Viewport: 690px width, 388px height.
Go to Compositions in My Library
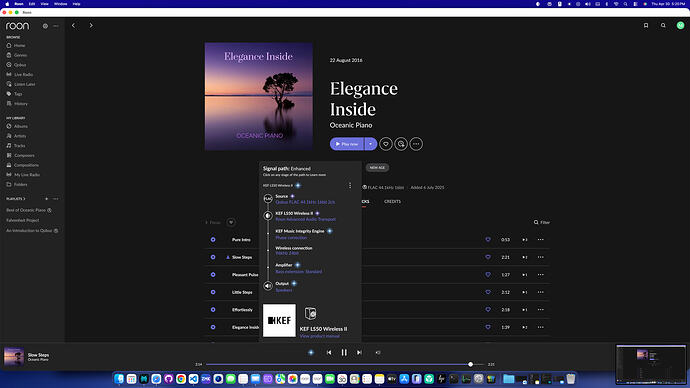click(x=22, y=165)
